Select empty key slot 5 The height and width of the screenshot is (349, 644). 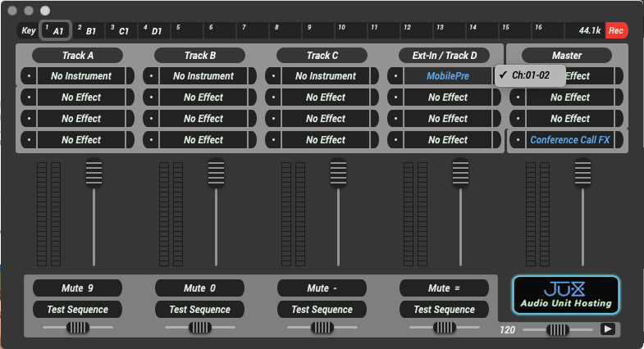pyautogui.click(x=187, y=30)
